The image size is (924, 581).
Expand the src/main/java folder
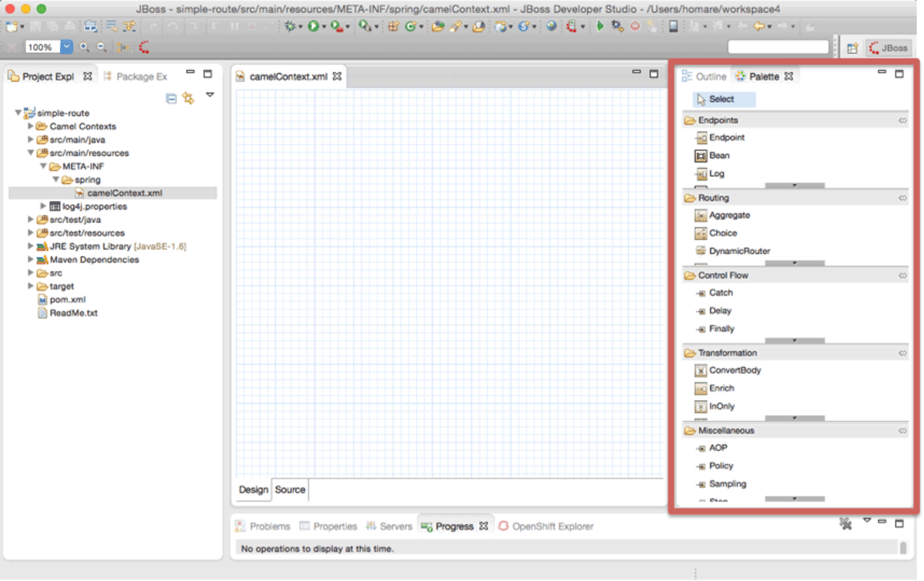pyautogui.click(x=31, y=139)
